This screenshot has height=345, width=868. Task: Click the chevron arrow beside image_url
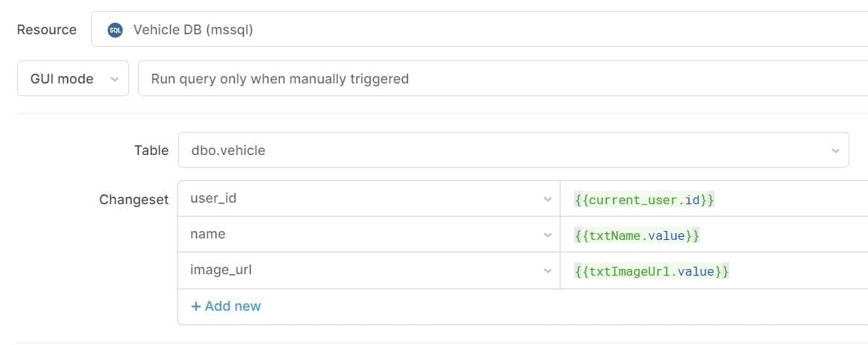(549, 271)
